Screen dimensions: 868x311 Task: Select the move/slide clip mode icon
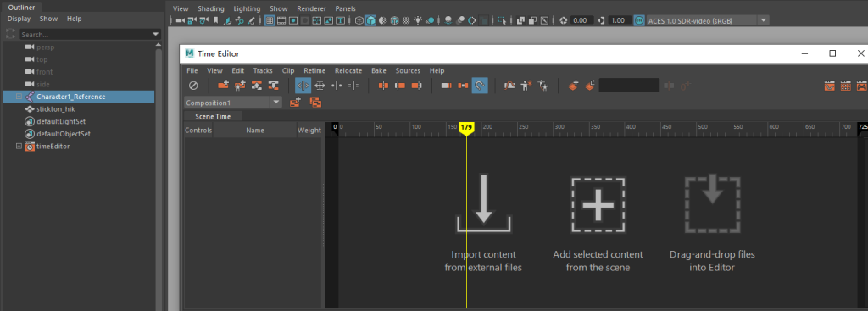point(320,86)
